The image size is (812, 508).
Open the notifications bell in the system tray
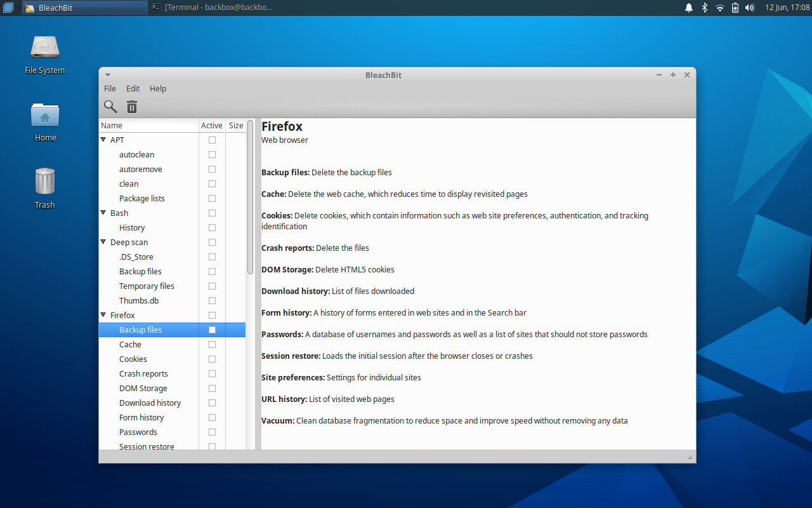point(689,8)
